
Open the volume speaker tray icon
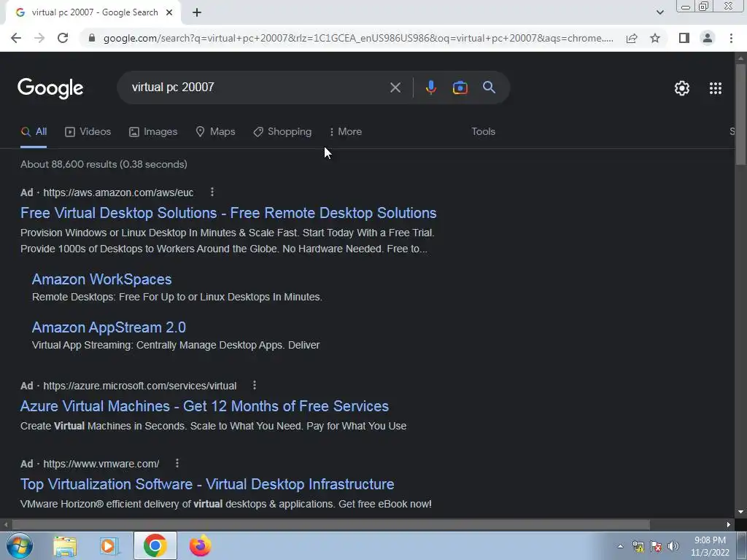pyautogui.click(x=673, y=546)
